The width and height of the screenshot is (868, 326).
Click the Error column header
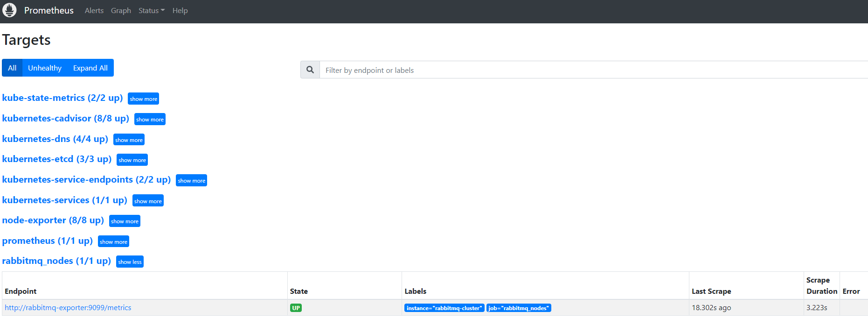[x=851, y=291]
